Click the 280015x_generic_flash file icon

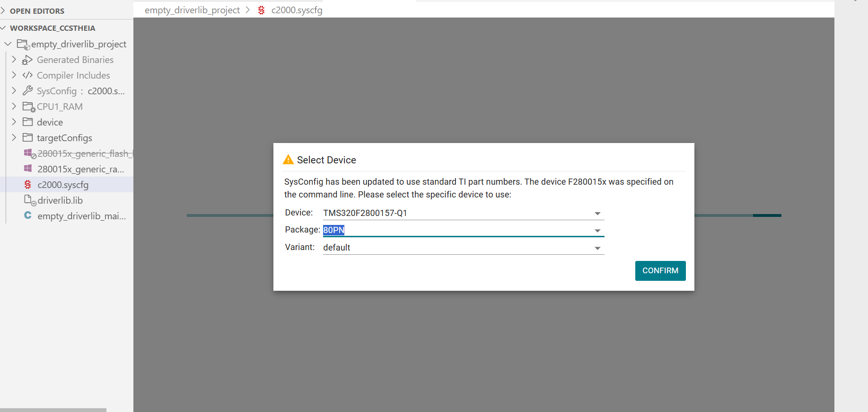pos(30,153)
